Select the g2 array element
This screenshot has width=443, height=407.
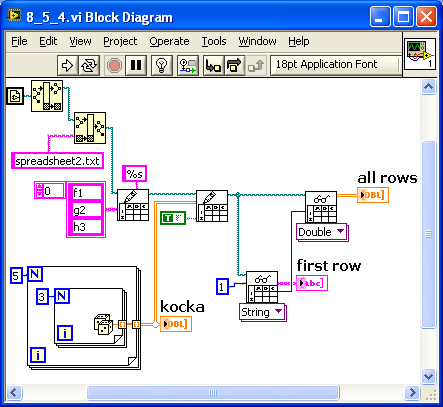pos(86,210)
